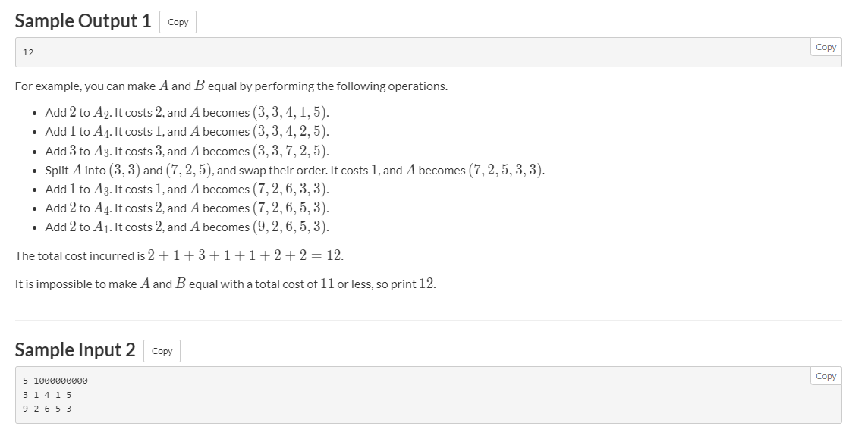Viewport: 868px width, 445px height.
Task: Select the 'Add 2 to A4' bullet step
Action: point(187,208)
